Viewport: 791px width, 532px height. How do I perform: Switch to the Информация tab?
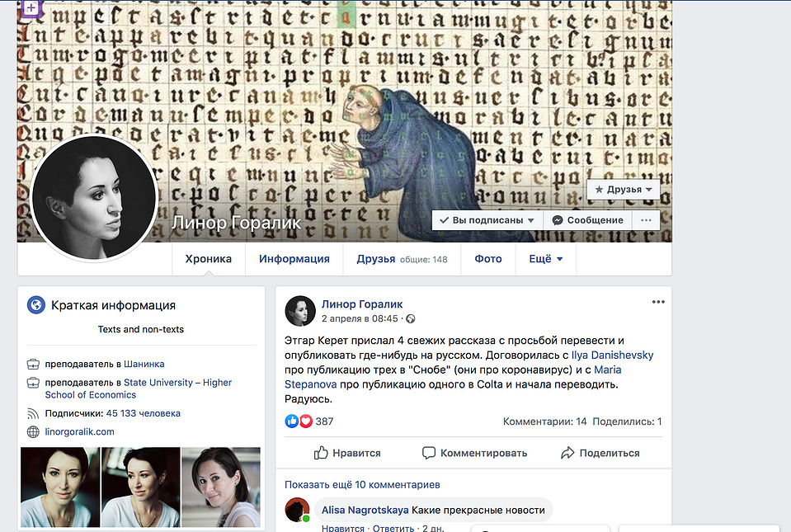tap(294, 259)
